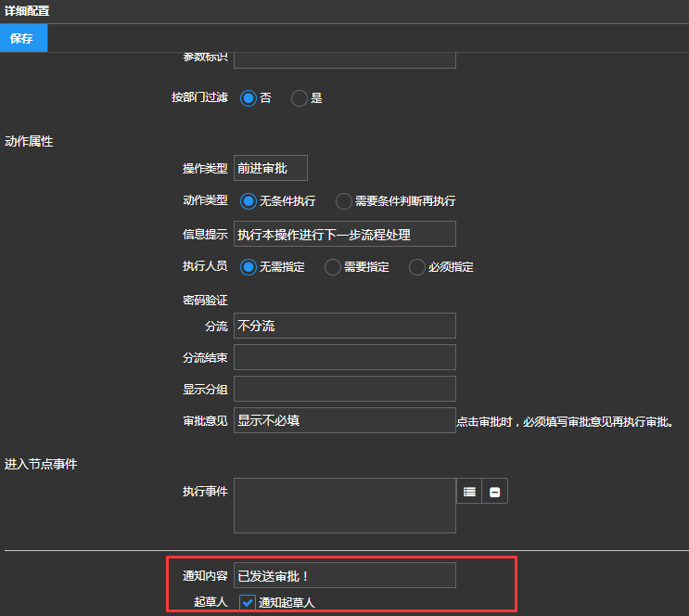Image resolution: width=689 pixels, height=616 pixels.
Task: Click the 执行事件 text area
Action: pyautogui.click(x=344, y=506)
